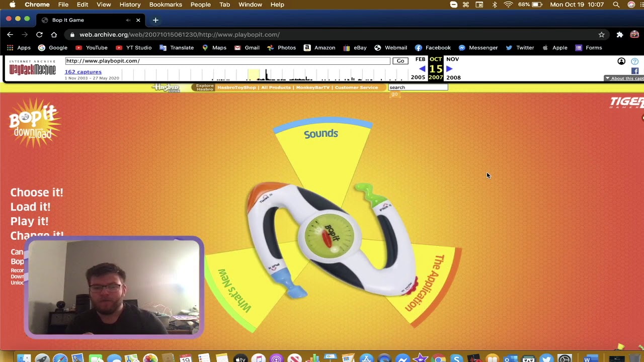
Task: Jump to next capture with right arrow
Action: [x=449, y=69]
